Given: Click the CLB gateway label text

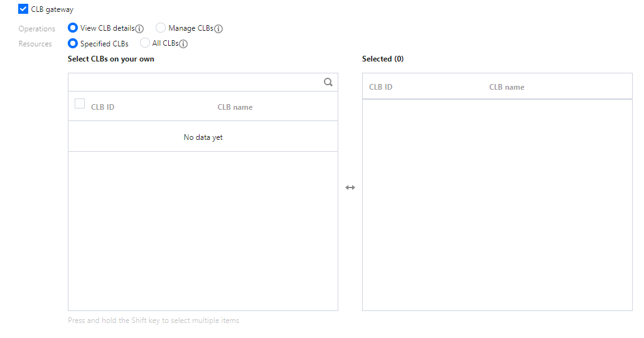Looking at the screenshot, I should [x=52, y=9].
